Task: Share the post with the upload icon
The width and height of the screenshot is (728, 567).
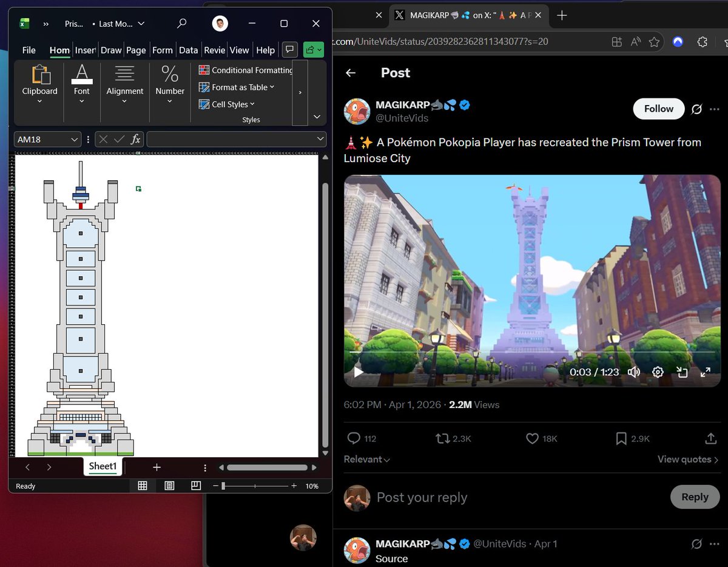Action: click(x=711, y=438)
